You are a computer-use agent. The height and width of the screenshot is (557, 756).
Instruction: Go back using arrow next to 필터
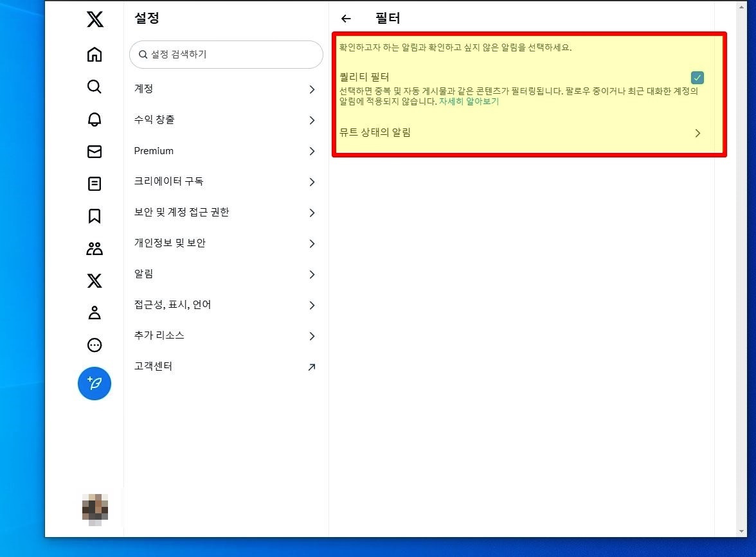tap(346, 19)
